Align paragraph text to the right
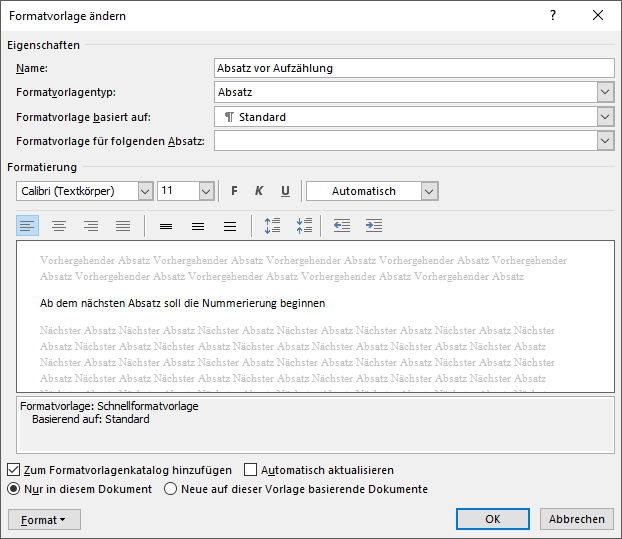This screenshot has height=539, width=622. tap(91, 226)
